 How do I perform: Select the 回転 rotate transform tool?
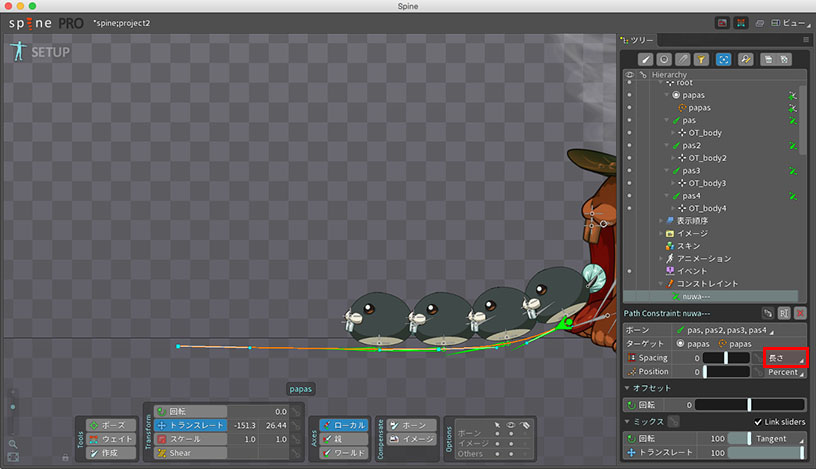tap(190, 411)
